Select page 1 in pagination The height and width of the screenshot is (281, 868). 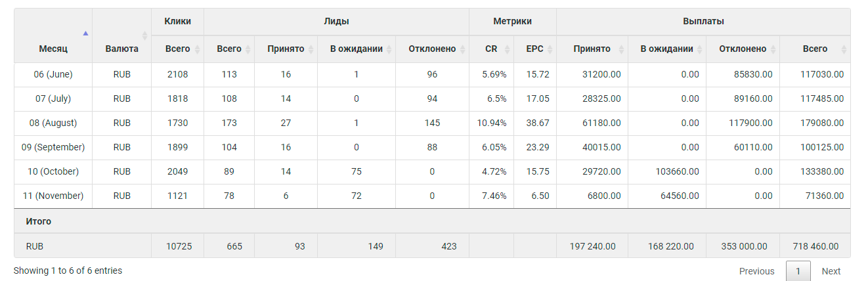click(798, 271)
